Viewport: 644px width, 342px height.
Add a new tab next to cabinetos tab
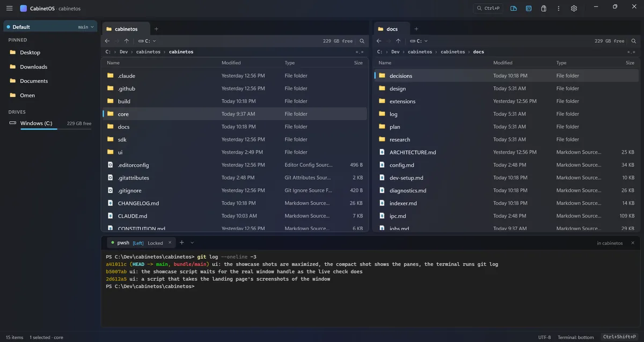[156, 29]
